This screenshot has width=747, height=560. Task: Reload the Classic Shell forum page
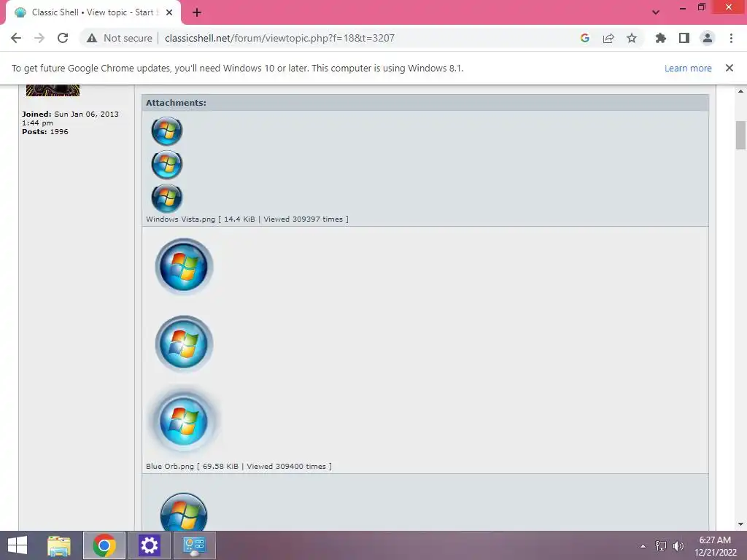pos(63,38)
